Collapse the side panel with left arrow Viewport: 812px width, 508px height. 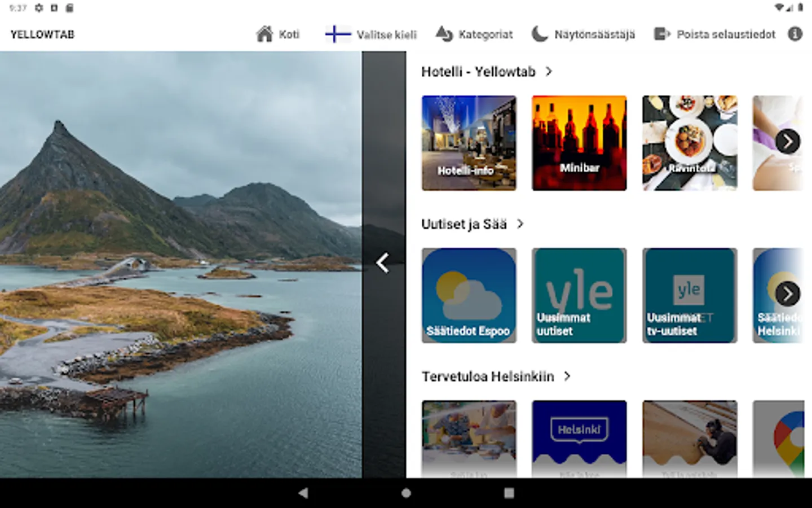pos(383,262)
